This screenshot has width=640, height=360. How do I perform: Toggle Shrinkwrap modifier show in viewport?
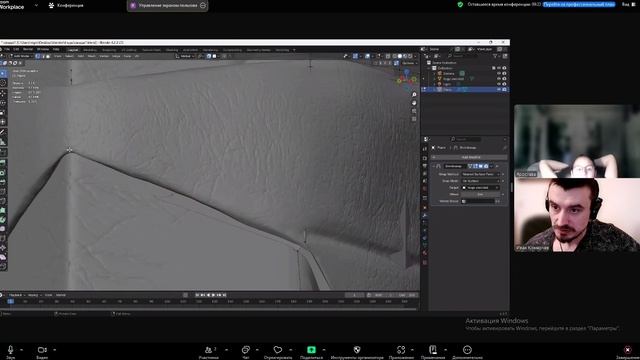coord(481,166)
